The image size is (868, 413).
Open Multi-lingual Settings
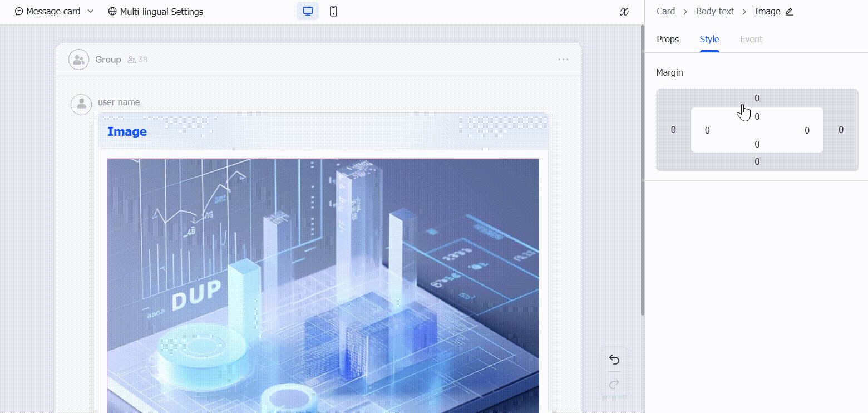click(155, 12)
